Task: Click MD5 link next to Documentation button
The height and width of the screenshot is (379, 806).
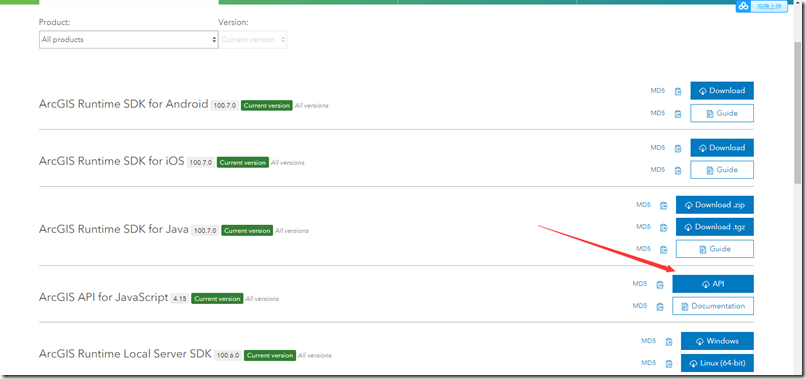Action: tap(639, 305)
